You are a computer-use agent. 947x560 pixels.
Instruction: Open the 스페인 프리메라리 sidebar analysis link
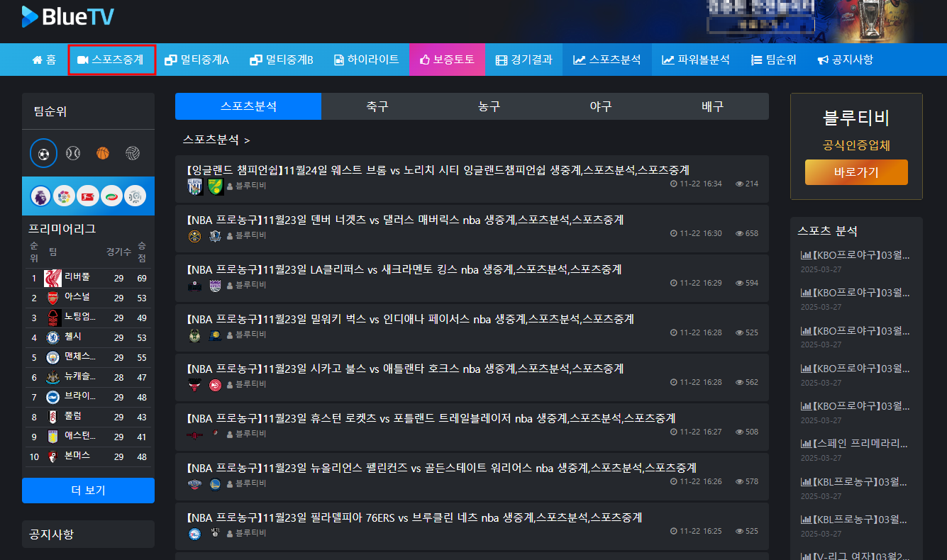click(855, 443)
